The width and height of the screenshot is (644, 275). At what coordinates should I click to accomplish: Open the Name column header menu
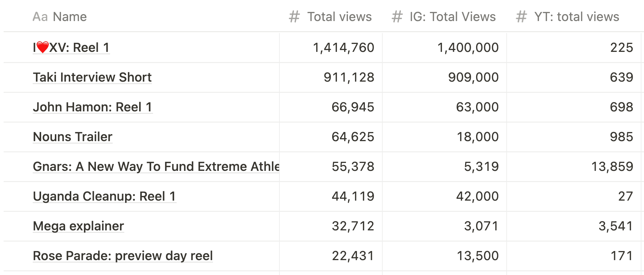69,17
